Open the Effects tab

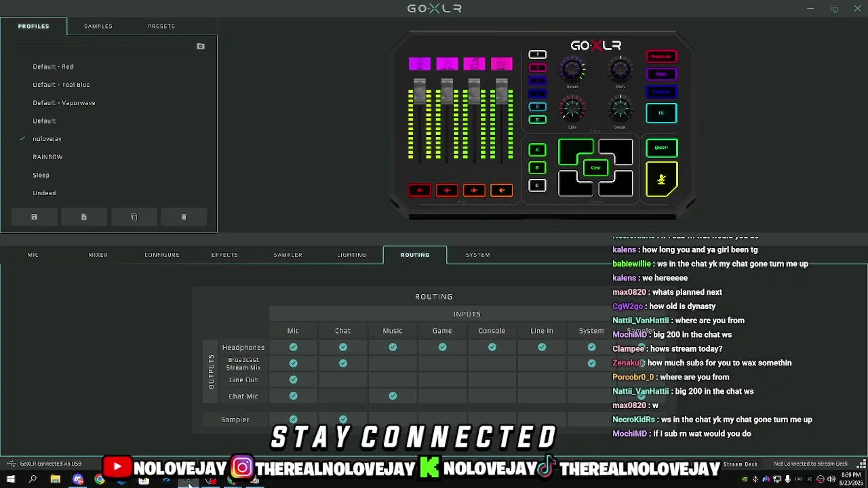click(224, 255)
